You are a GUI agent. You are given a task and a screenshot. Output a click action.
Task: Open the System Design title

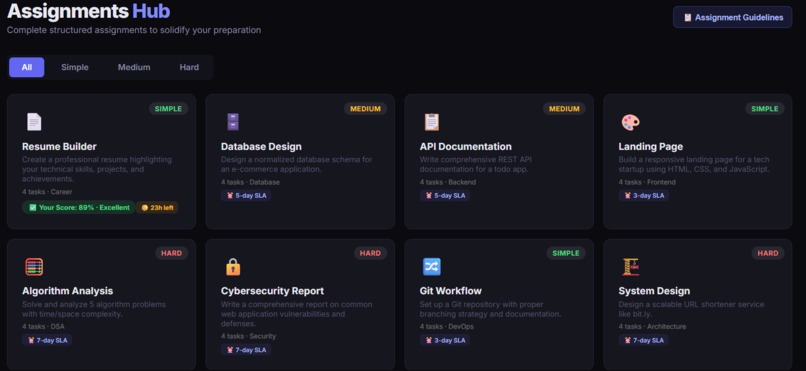(654, 291)
